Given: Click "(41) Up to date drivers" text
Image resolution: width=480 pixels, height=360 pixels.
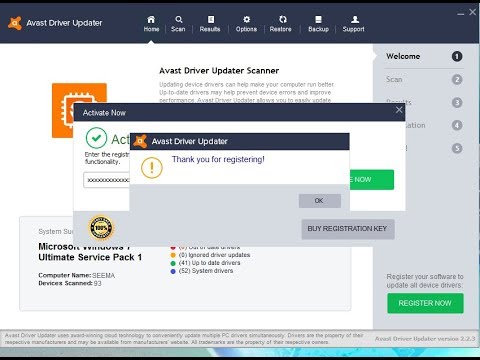Looking at the screenshot, I should tap(209, 263).
